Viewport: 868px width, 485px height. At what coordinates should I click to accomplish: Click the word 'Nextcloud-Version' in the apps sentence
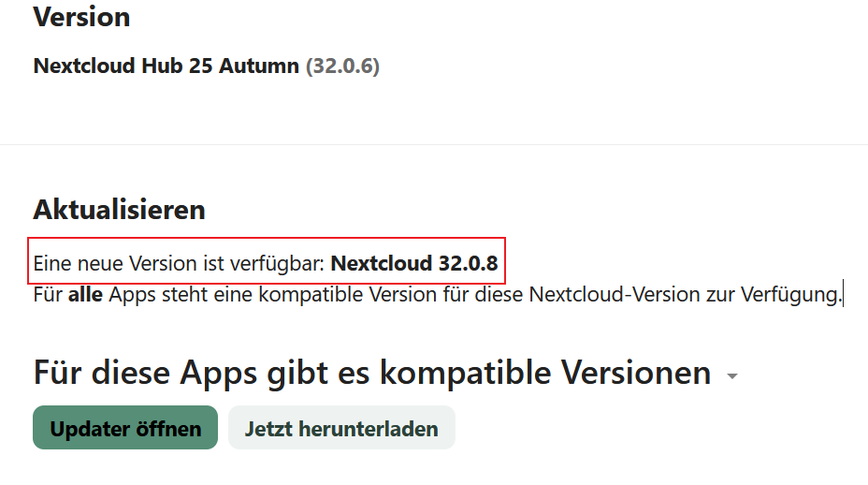(611, 295)
